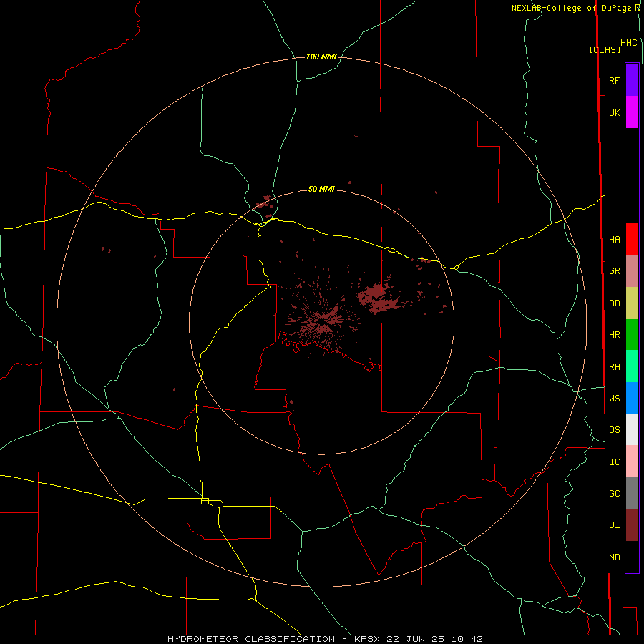Click the large biological echo blob east of radar
The image size is (644, 644).
[379, 298]
